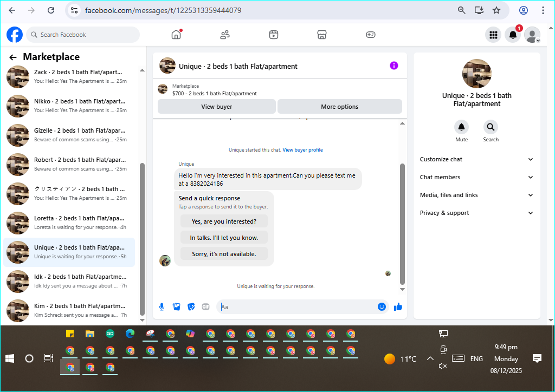Click the install app icon in address bar
Viewport: 555px width, 392px height.
(479, 10)
